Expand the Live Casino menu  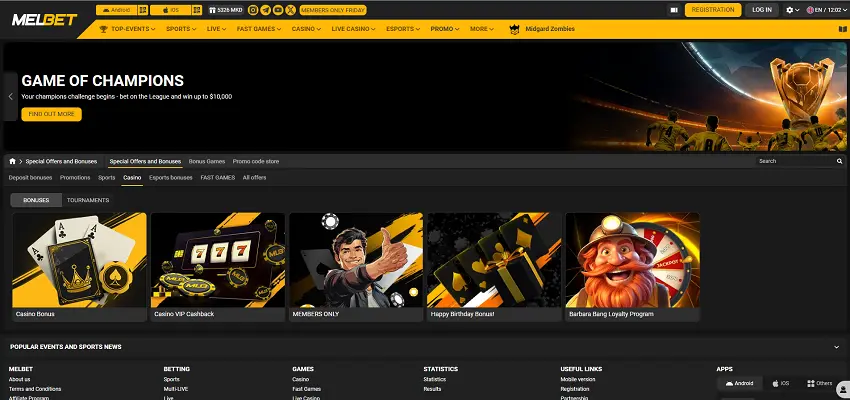click(353, 29)
